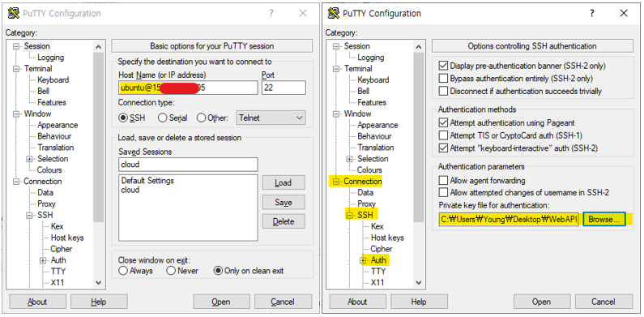644x317 pixels.
Task: Click Help button in right window
Action: click(x=419, y=302)
